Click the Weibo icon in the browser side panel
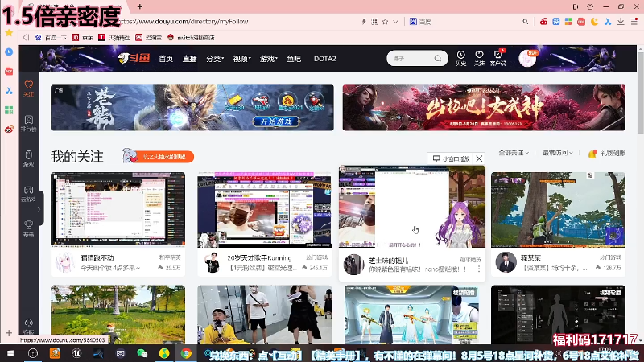Screen dimensions: 644x362 coord(9,130)
